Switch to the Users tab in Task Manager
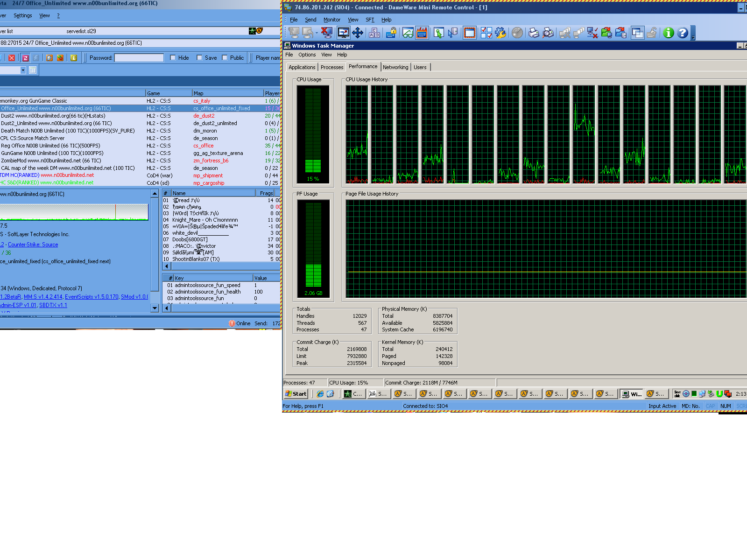 tap(420, 67)
